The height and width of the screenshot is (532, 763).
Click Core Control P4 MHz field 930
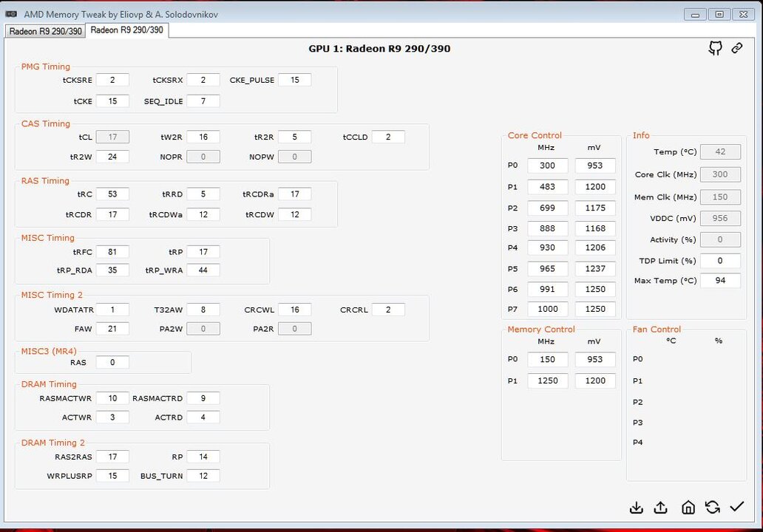click(547, 248)
